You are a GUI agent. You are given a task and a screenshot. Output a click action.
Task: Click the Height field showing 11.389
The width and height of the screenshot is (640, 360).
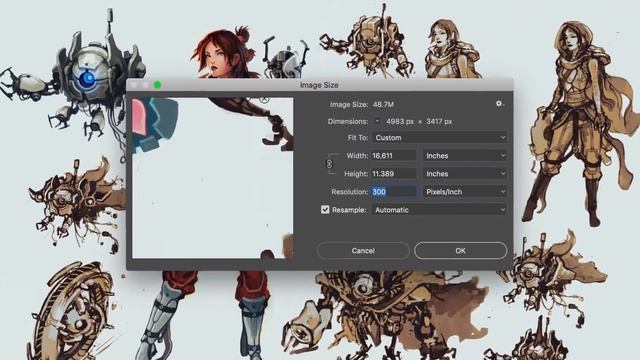pos(394,173)
